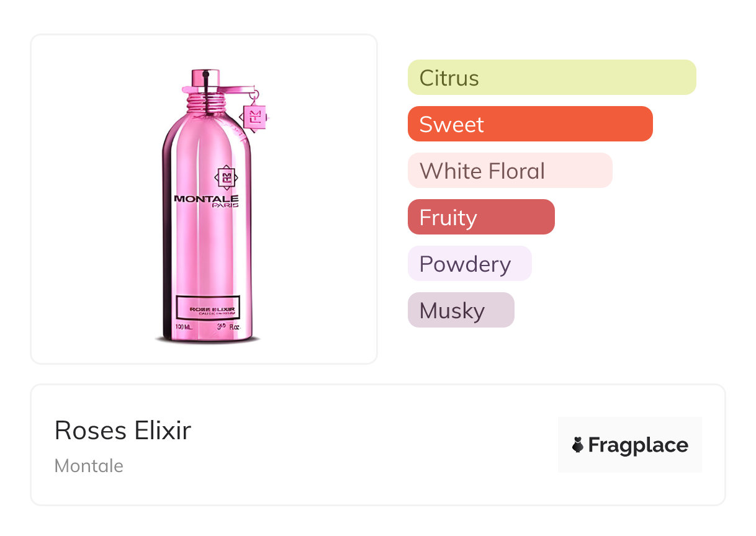The width and height of the screenshot is (756, 536).
Task: Click the pink hanging tag charm
Action: point(254,115)
